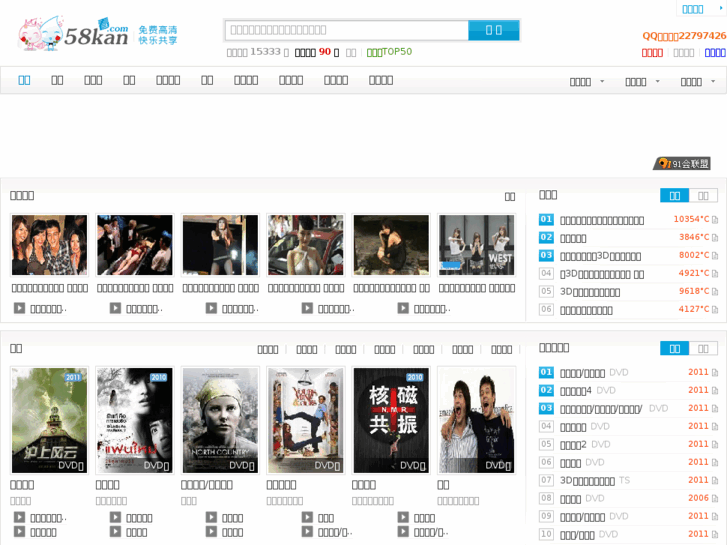Open the poster of two laughing men
The width and height of the screenshot is (727, 545).
[x=476, y=420]
